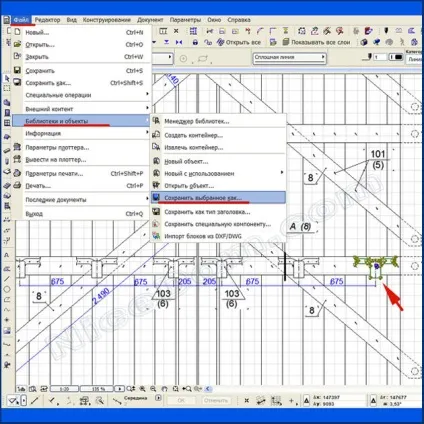This screenshot has height=424, width=424.
Task: Toggle the relative angle delta button
Action: point(373,400)
